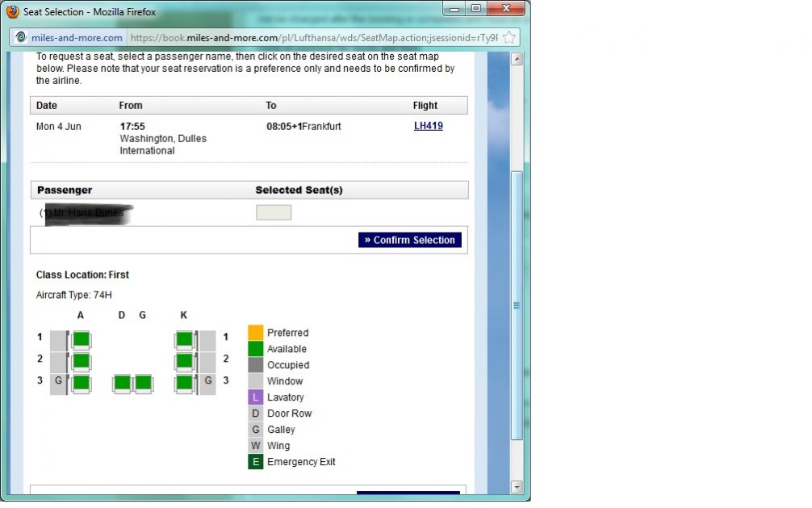This screenshot has width=812, height=508.
Task: Click the orange Preferred legend swatch
Action: coord(255,333)
